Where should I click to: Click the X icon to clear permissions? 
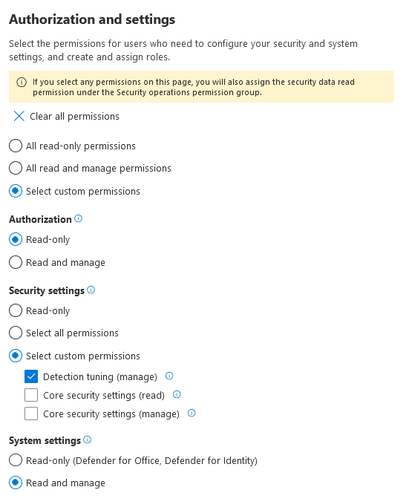click(19, 116)
